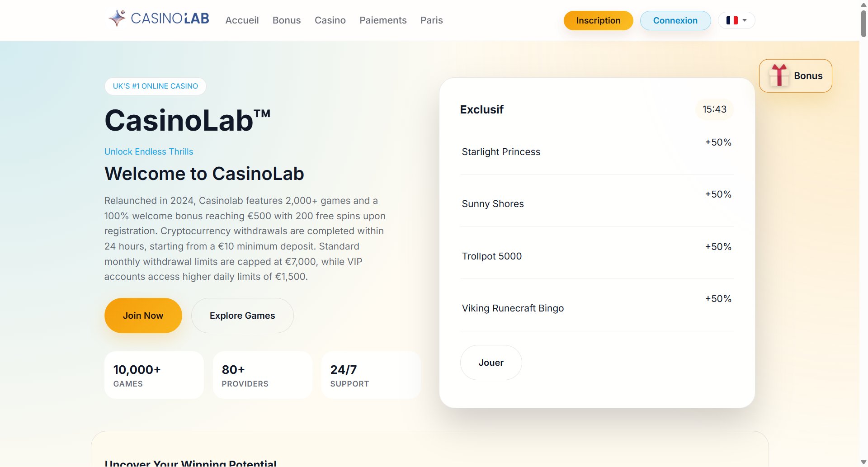Click the Unlock Endless Thrills link
The image size is (868, 467).
(148, 151)
